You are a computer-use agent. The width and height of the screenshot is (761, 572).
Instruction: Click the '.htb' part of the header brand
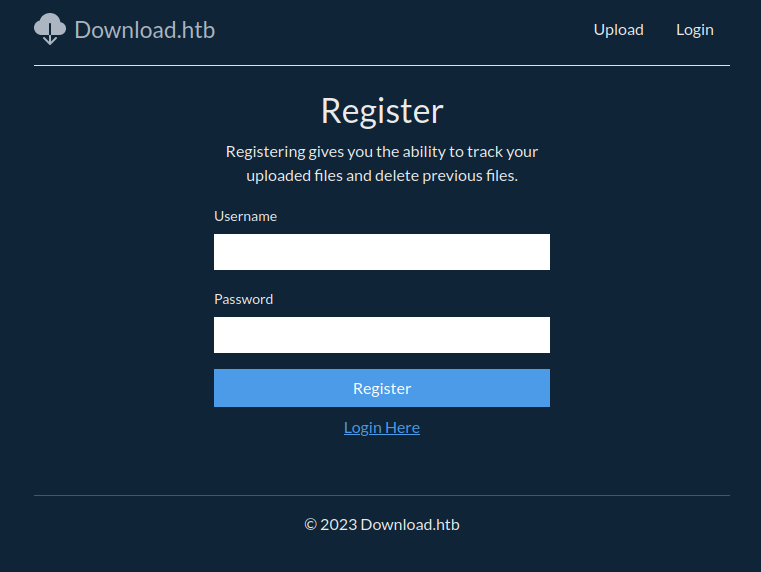click(197, 30)
